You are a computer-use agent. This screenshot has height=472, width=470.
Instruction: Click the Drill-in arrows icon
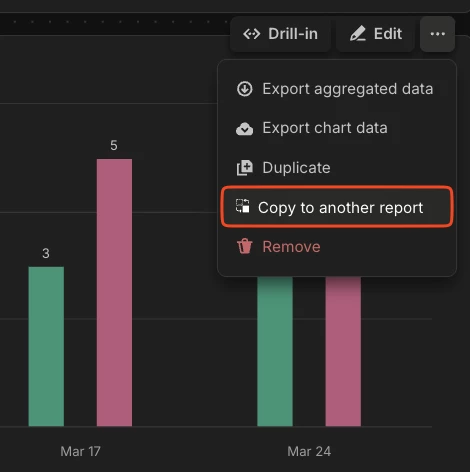pyautogui.click(x=252, y=34)
